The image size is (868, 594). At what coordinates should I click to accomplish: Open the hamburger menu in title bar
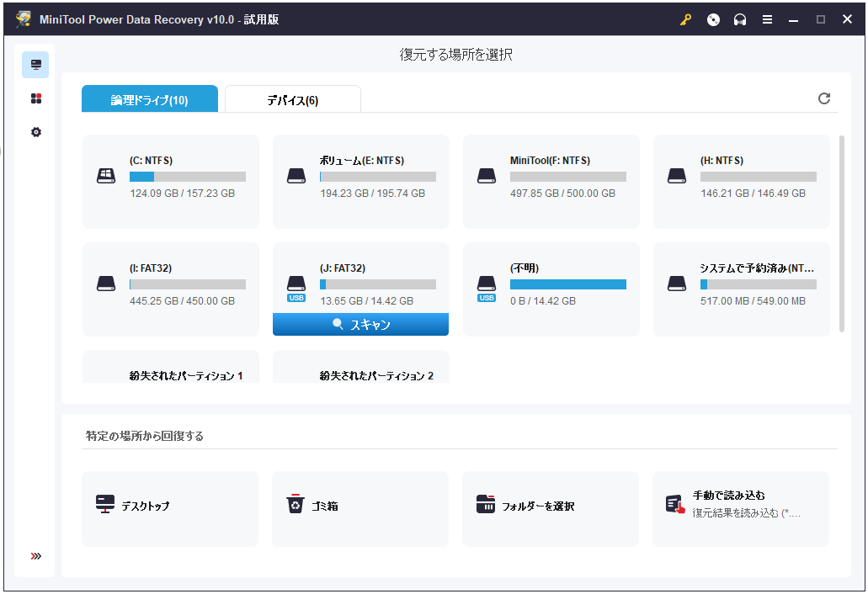767,20
